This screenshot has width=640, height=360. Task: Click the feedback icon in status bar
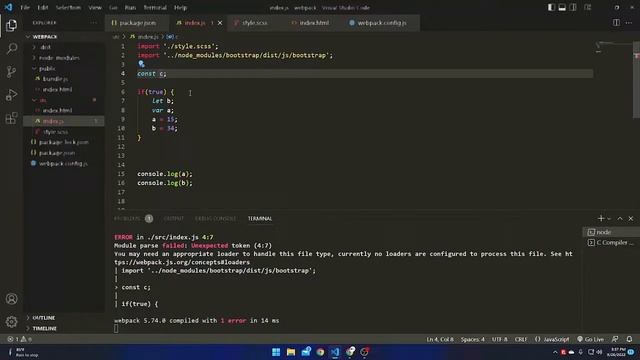tap(615, 339)
